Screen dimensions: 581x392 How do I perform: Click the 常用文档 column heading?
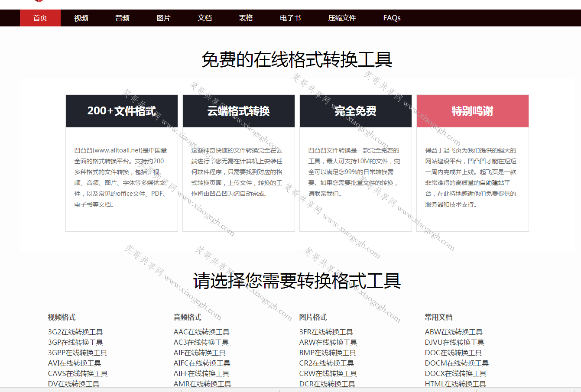click(x=438, y=317)
